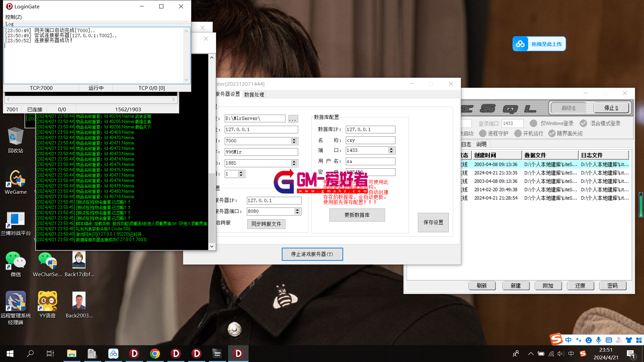Click the 刷新 button
The width and height of the screenshot is (644, 362).
click(x=482, y=286)
